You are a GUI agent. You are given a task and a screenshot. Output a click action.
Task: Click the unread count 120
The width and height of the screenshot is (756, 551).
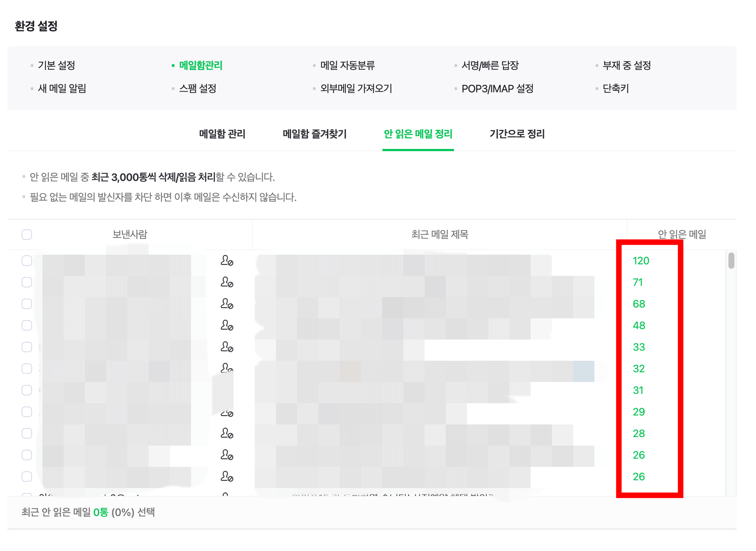click(x=641, y=261)
